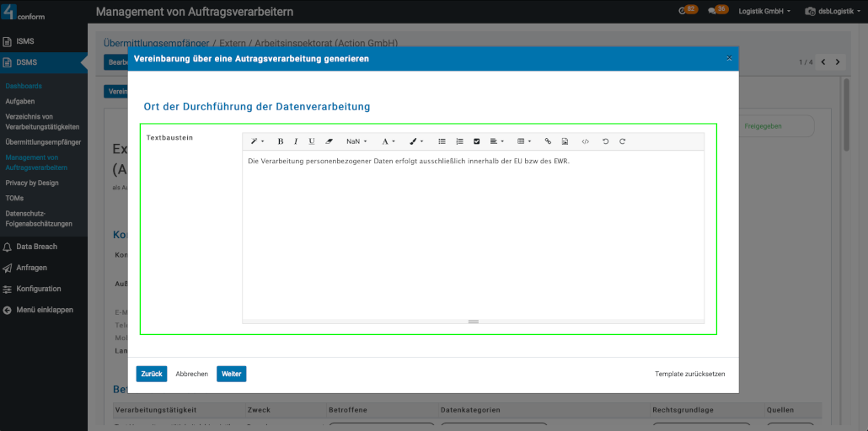Click the Zurück button
This screenshot has height=431, width=868.
[x=152, y=374]
